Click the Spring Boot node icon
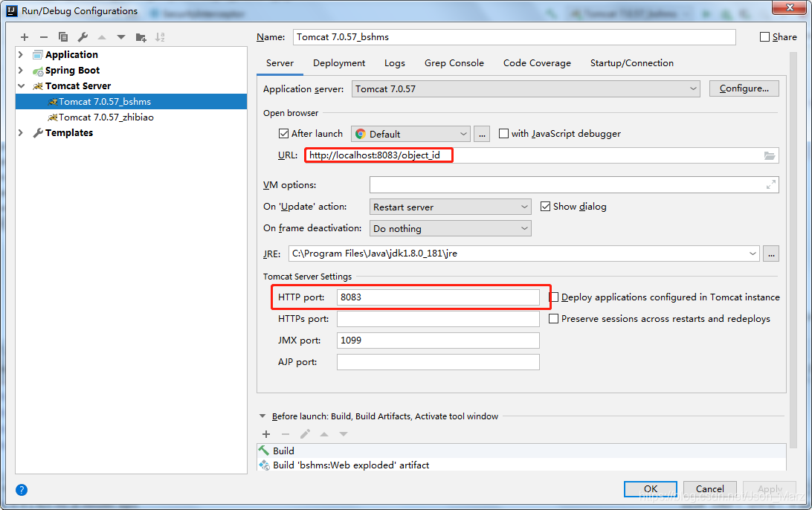Viewport: 812px width, 510px height. [38, 71]
